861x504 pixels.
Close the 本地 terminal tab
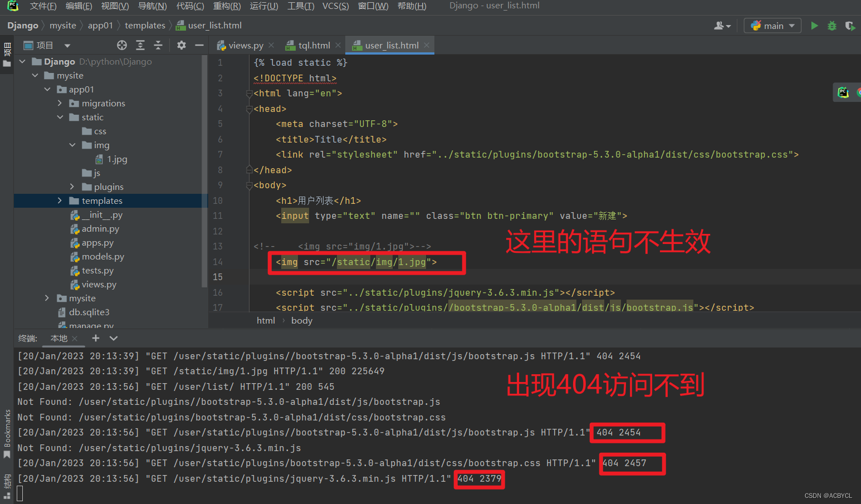pos(75,338)
